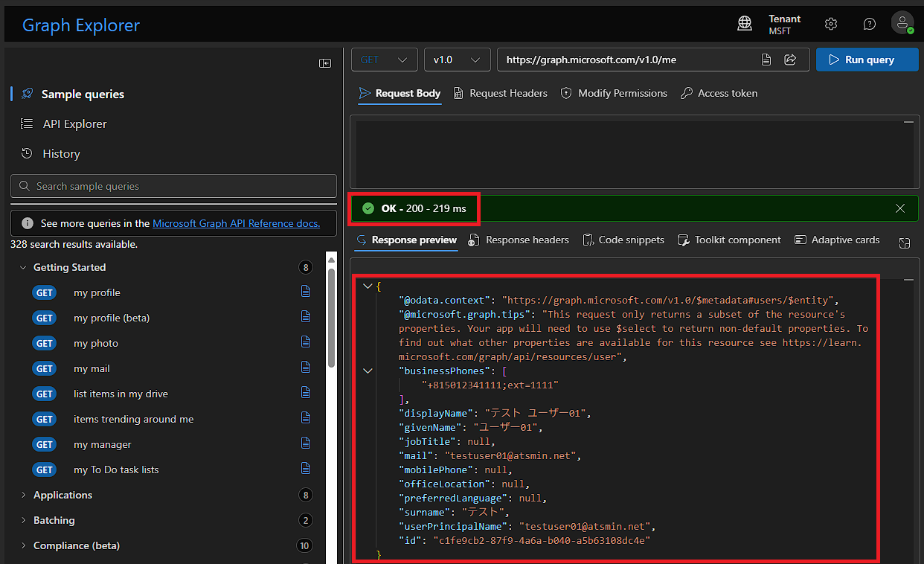924x564 pixels.
Task: Open the API version v1.0 dropdown
Action: 457,60
